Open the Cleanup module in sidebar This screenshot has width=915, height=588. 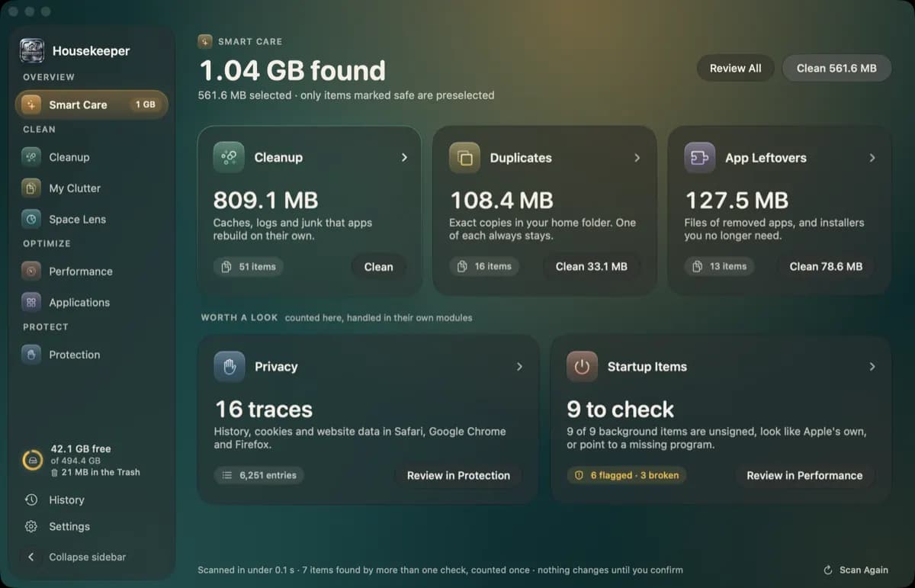(x=91, y=157)
